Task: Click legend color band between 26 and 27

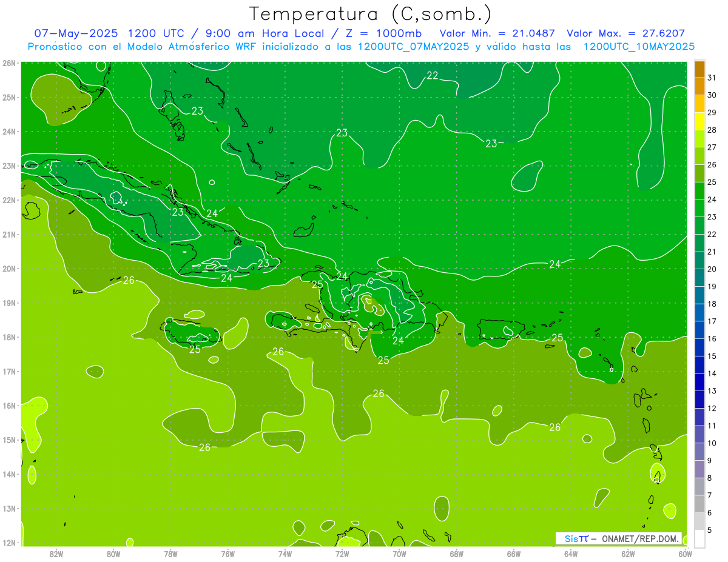Action: tap(699, 156)
